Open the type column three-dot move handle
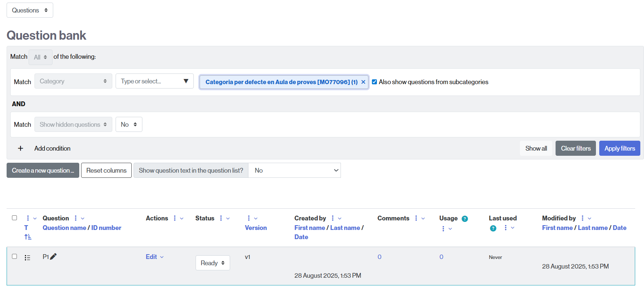The width and height of the screenshot is (644, 288). 28,218
